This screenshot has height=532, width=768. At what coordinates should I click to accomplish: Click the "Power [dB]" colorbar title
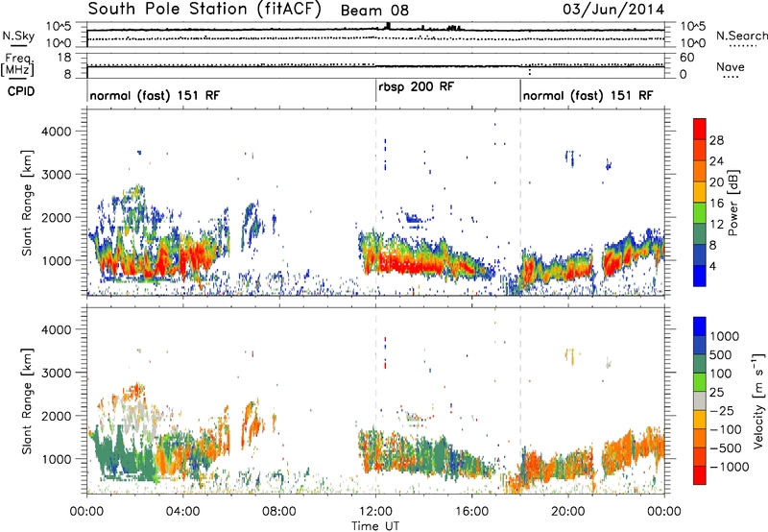[732, 203]
